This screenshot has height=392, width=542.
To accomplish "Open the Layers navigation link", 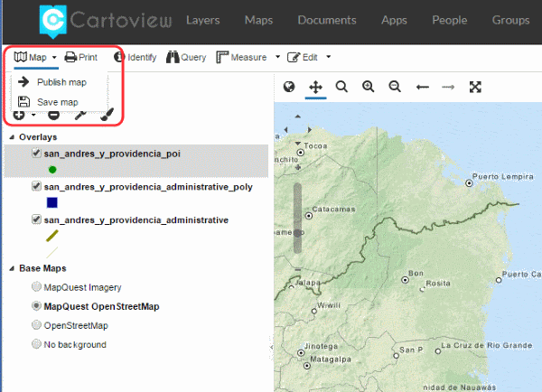I will tap(203, 20).
